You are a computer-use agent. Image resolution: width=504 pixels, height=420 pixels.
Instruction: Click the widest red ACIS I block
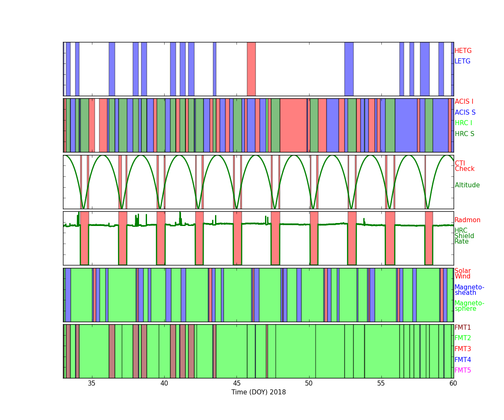coord(293,125)
